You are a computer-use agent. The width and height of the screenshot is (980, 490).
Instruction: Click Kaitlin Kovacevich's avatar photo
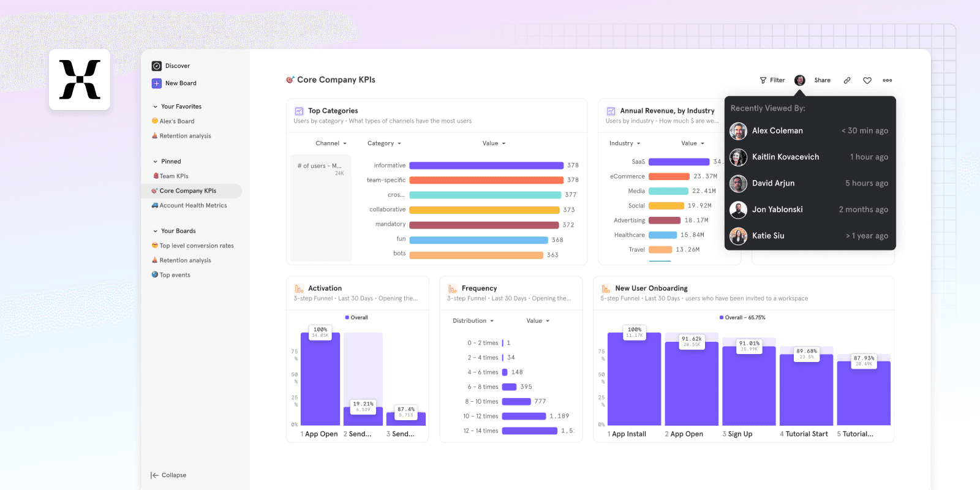pyautogui.click(x=739, y=157)
